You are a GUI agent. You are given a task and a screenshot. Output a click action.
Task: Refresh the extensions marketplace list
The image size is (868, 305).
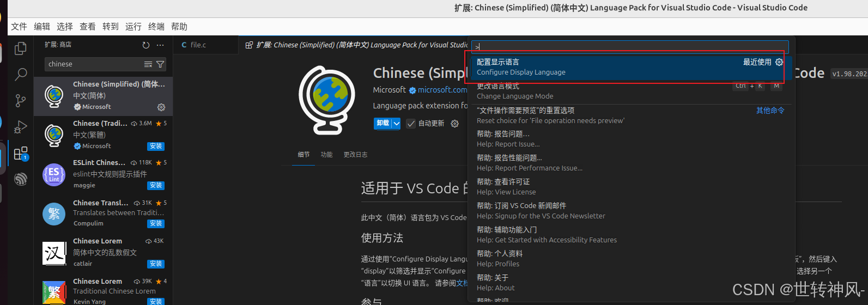tap(145, 45)
